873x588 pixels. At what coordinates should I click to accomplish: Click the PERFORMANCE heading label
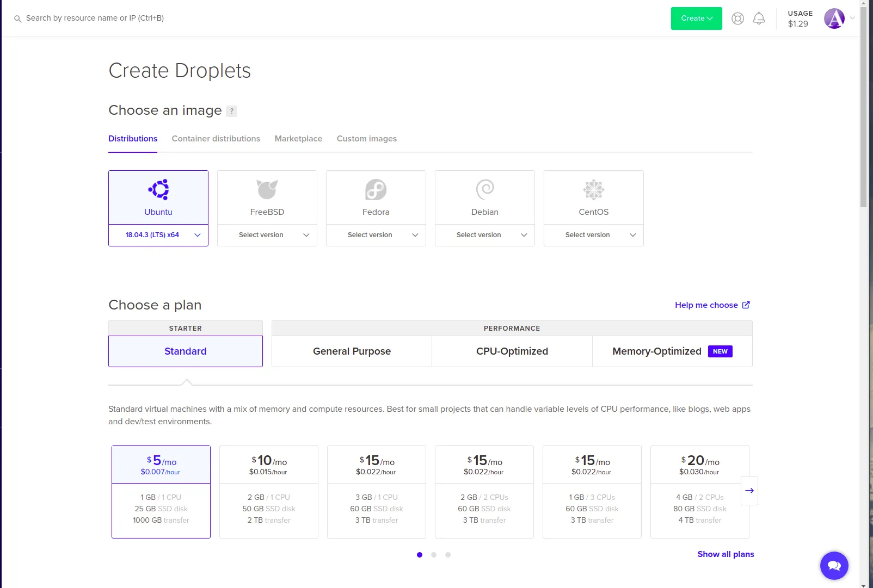(512, 329)
